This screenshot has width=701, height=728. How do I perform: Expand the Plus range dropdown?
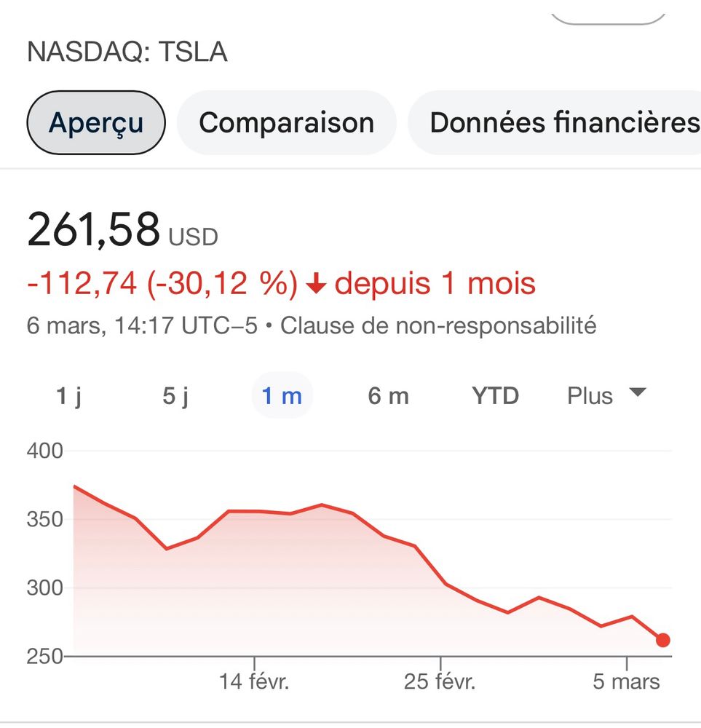606,396
